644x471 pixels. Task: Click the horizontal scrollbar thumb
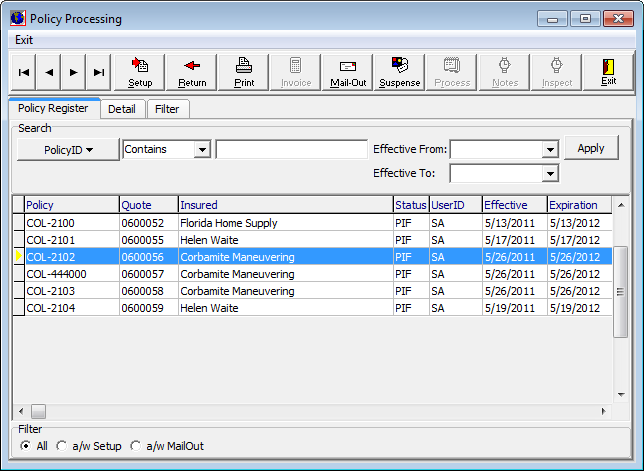click(x=38, y=411)
